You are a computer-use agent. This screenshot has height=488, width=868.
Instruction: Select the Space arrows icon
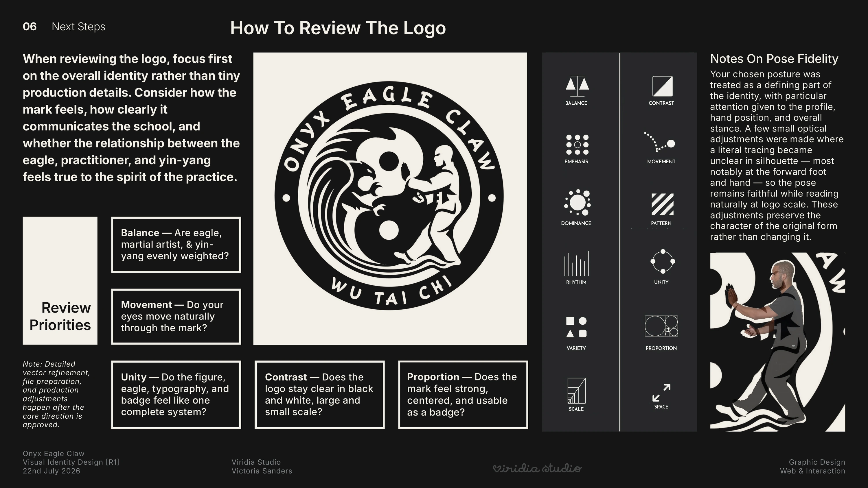(x=661, y=393)
